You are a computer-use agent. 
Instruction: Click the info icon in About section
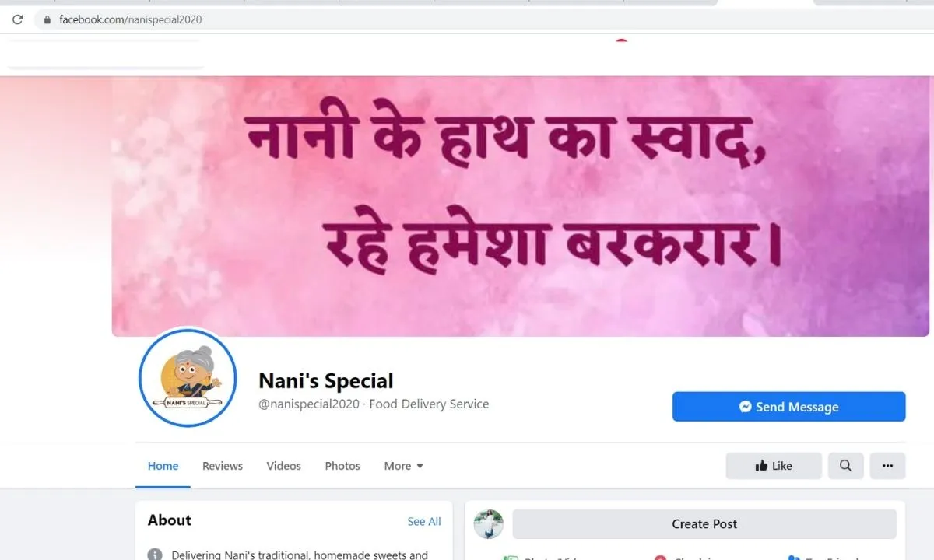(x=155, y=555)
